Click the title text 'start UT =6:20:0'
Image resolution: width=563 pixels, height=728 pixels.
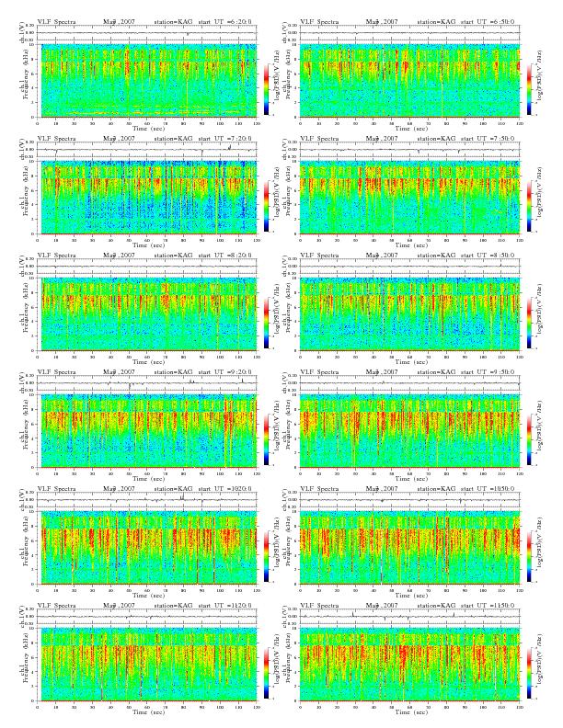pos(225,22)
